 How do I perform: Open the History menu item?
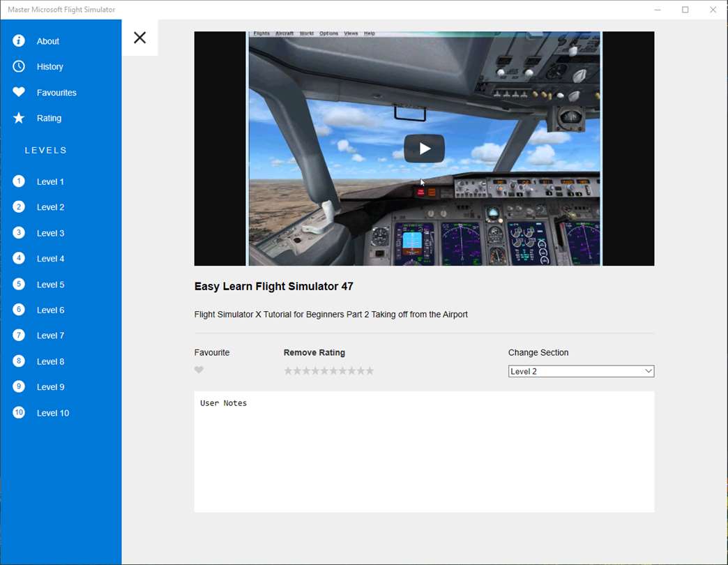click(50, 67)
